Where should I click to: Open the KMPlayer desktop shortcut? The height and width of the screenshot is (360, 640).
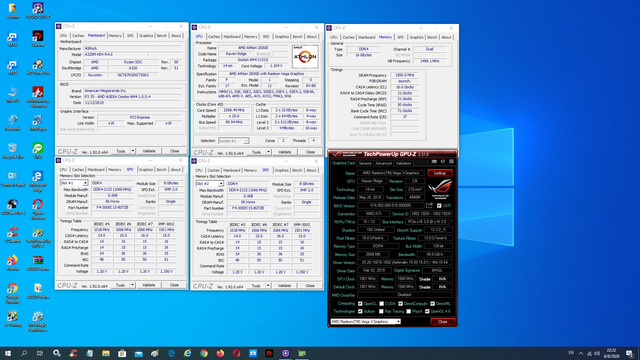(38, 123)
